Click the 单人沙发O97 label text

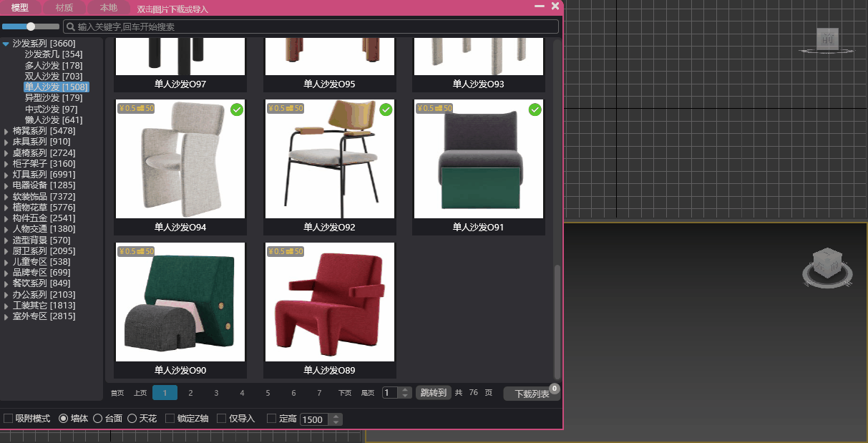coord(180,84)
